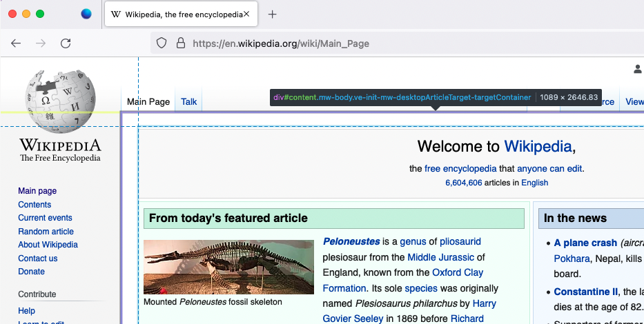The height and width of the screenshot is (324, 644).
Task: Select the Main Page tab
Action: pos(148,101)
